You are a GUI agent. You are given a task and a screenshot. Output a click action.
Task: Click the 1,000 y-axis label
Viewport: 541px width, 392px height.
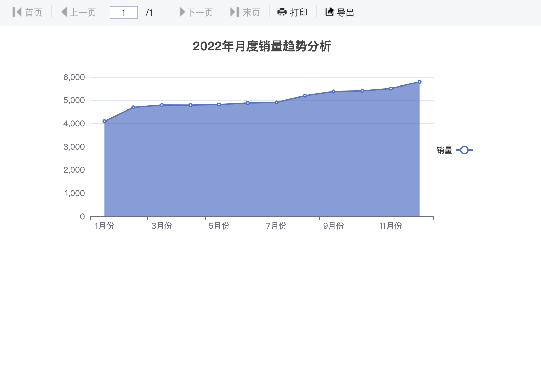point(75,193)
